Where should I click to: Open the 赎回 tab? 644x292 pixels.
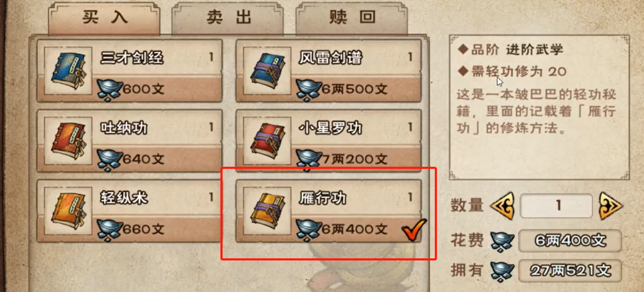pos(351,18)
